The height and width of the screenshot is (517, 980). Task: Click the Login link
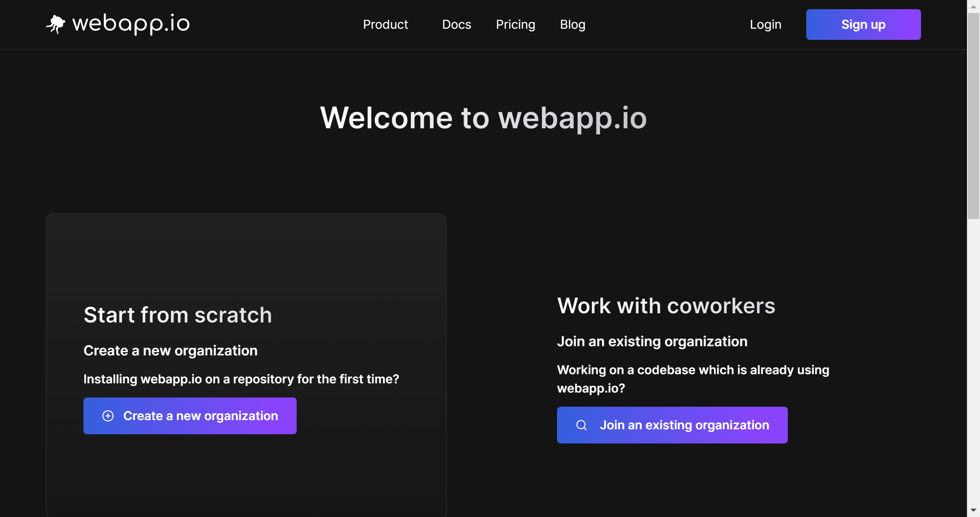(765, 25)
